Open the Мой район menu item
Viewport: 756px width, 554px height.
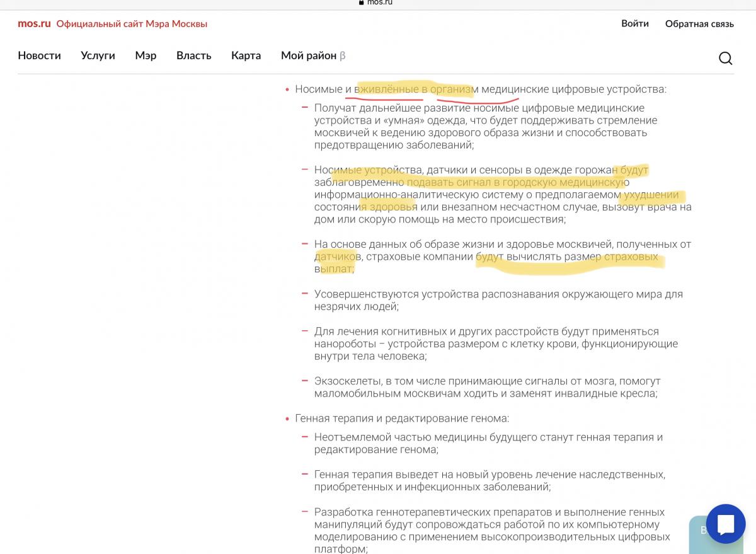[313, 55]
